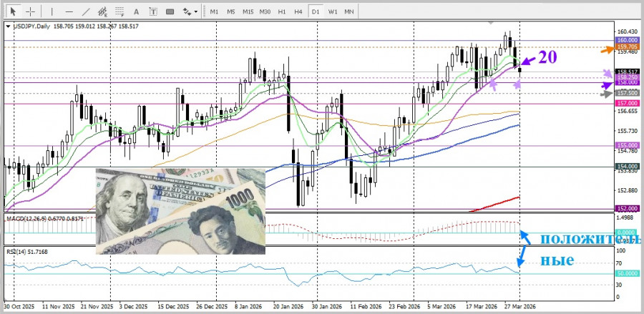The height and width of the screenshot is (314, 644).
Task: Pick the equidistant channel tool
Action: click(102, 11)
